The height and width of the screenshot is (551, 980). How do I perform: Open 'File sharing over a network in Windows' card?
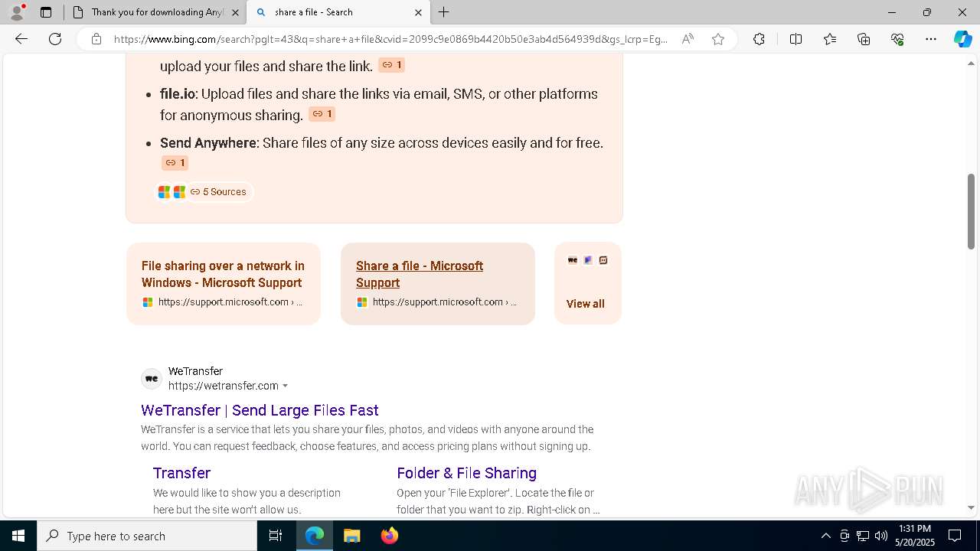tap(224, 284)
